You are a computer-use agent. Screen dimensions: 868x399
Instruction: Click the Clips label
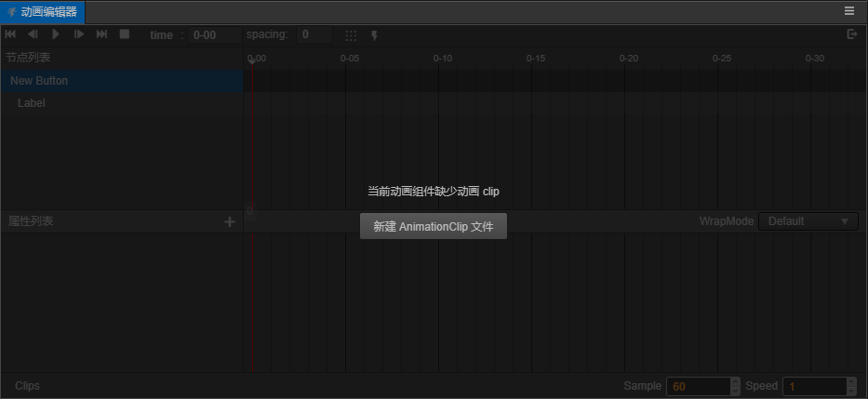27,386
